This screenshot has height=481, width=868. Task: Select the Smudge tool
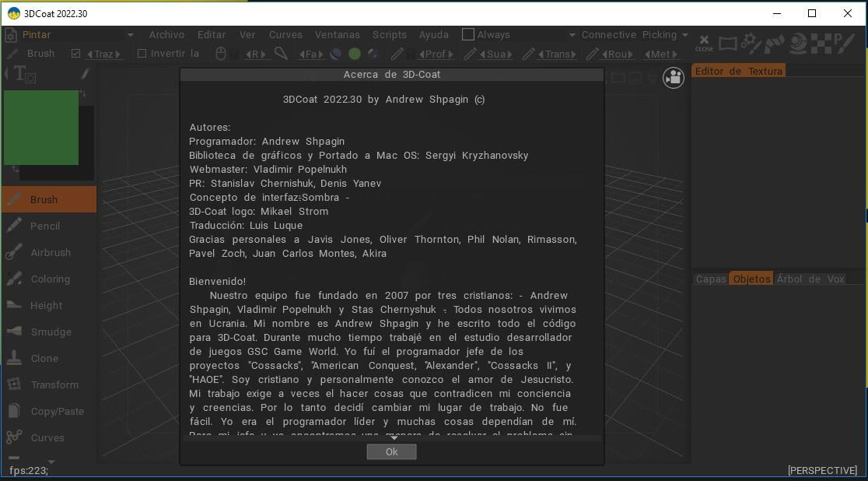tap(49, 332)
